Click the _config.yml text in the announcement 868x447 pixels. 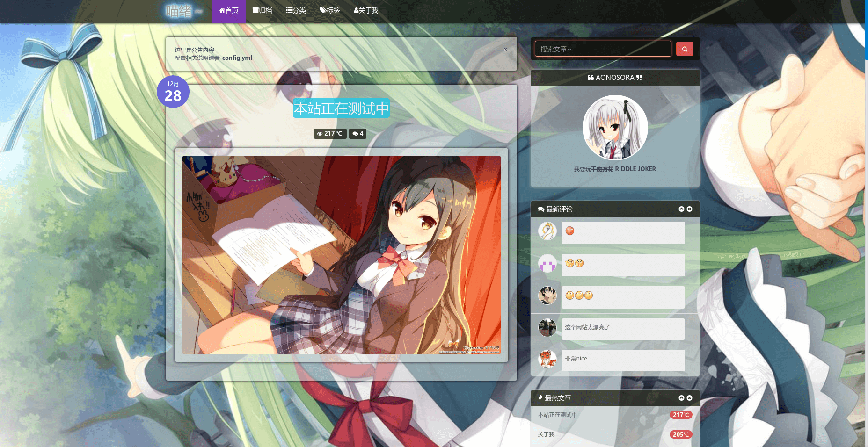(x=235, y=58)
